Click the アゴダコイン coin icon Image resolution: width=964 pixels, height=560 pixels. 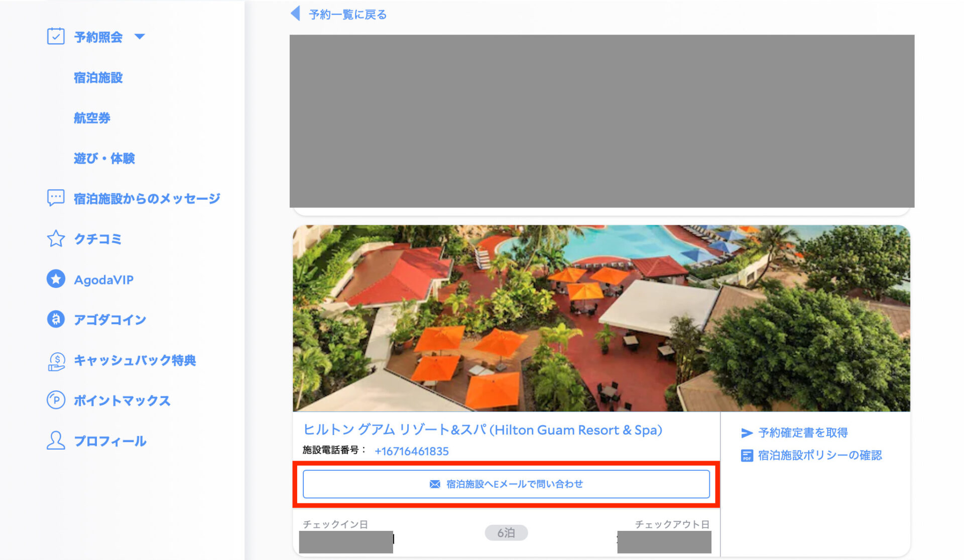click(56, 319)
